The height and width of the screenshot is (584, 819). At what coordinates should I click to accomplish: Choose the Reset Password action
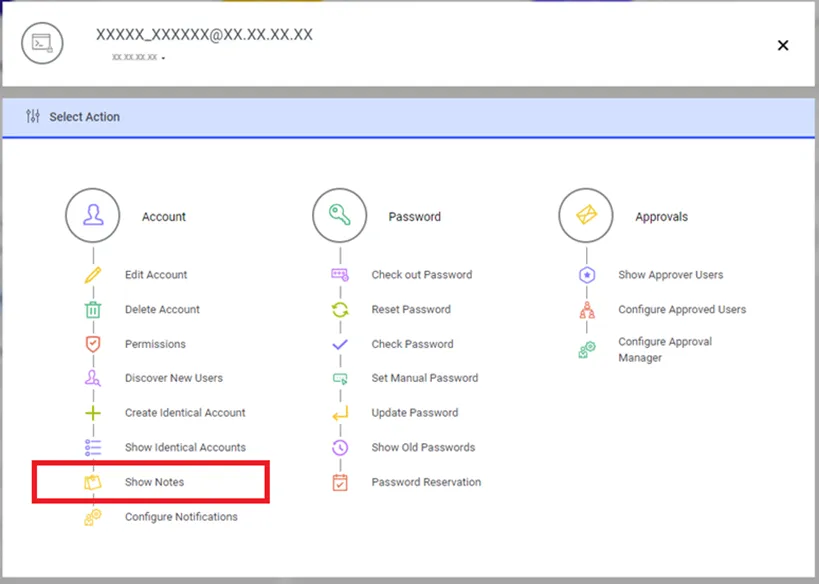(411, 310)
